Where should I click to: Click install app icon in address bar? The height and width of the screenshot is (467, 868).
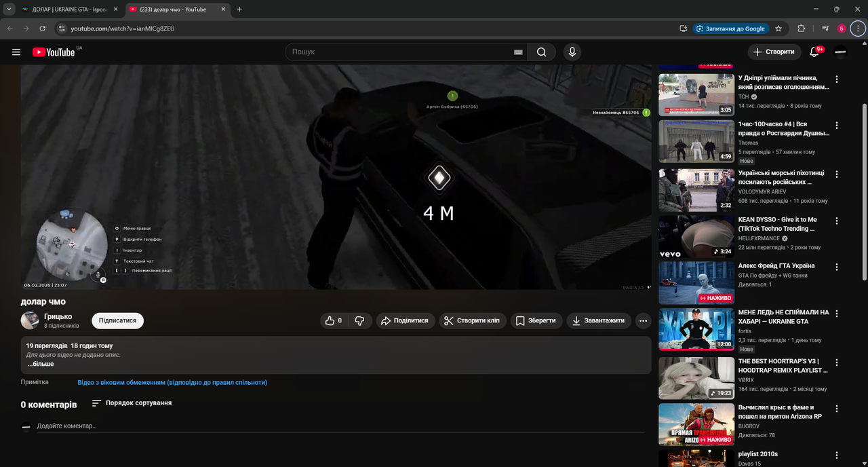pyautogui.click(x=684, y=29)
